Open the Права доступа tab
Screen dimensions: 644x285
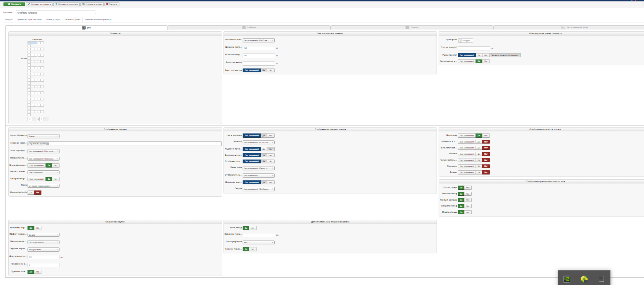[x=53, y=19]
